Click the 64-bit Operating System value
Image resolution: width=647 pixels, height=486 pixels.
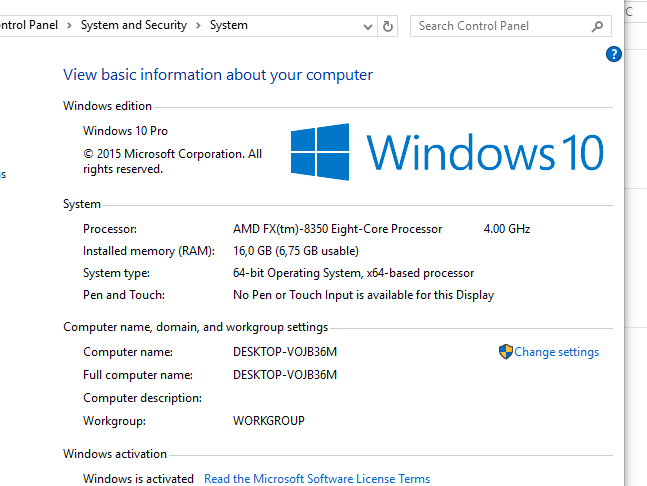coord(354,273)
